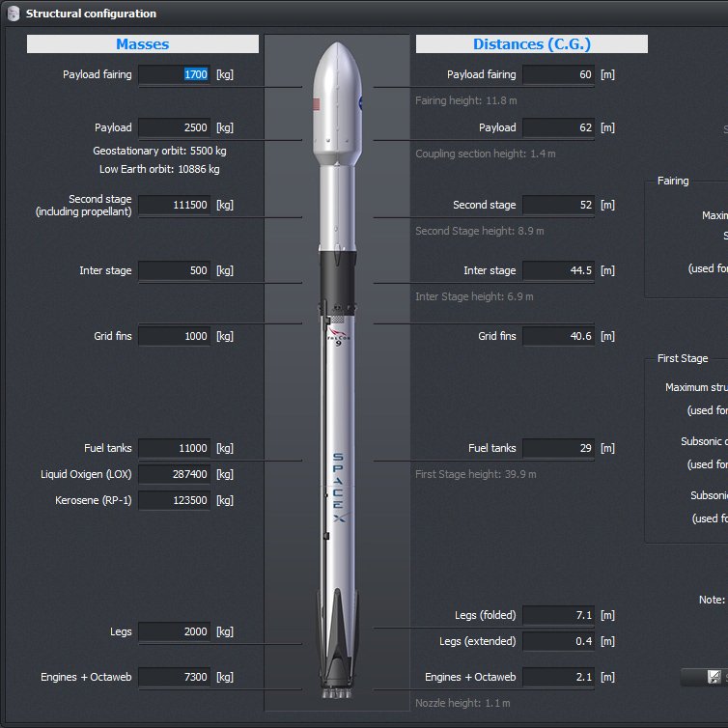Viewport: 728px width, 728px height.
Task: Focus the Legs mass field 2000
Action: coord(175,631)
